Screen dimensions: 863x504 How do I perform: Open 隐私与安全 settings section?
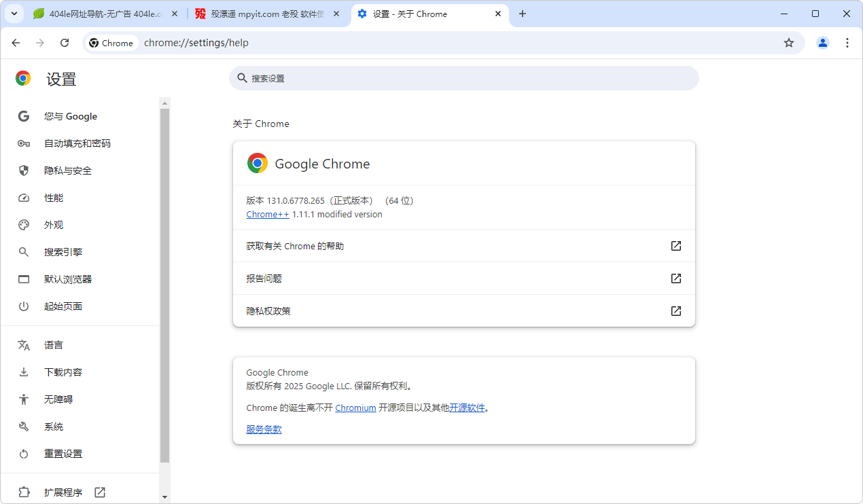(80, 170)
